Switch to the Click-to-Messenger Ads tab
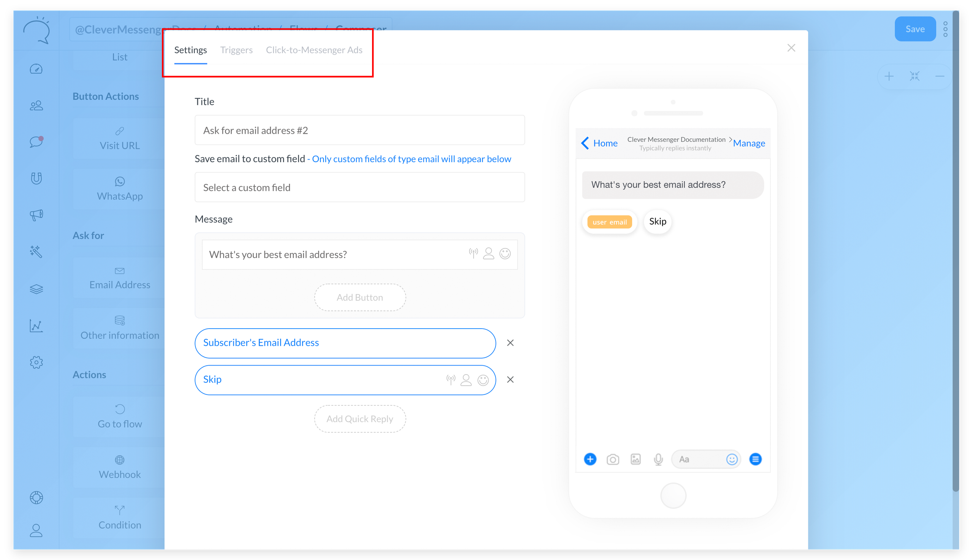Image resolution: width=973 pixels, height=560 pixels. coord(314,50)
